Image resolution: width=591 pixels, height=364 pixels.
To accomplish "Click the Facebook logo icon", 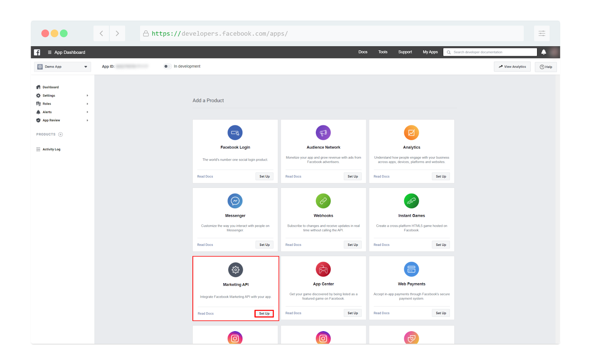I will pos(37,52).
